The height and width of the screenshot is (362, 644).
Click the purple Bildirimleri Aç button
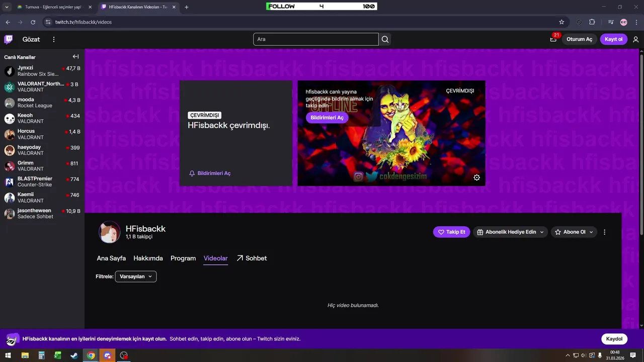click(x=327, y=117)
